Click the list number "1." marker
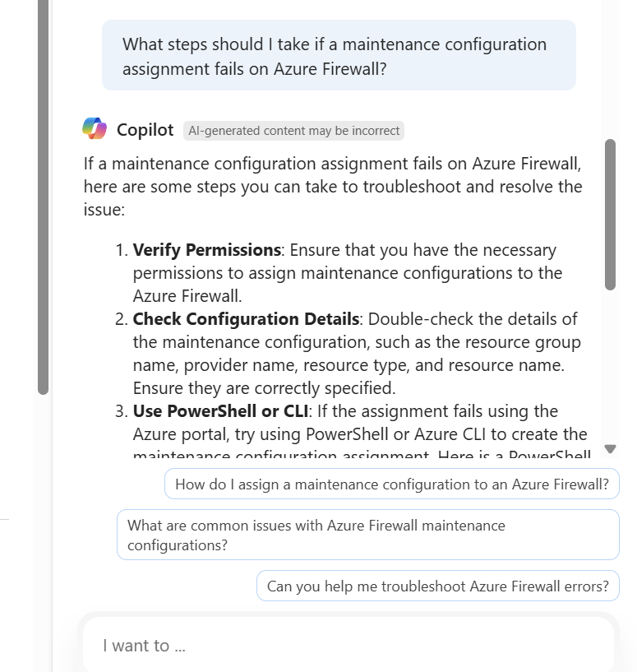The image size is (637, 672). point(122,250)
